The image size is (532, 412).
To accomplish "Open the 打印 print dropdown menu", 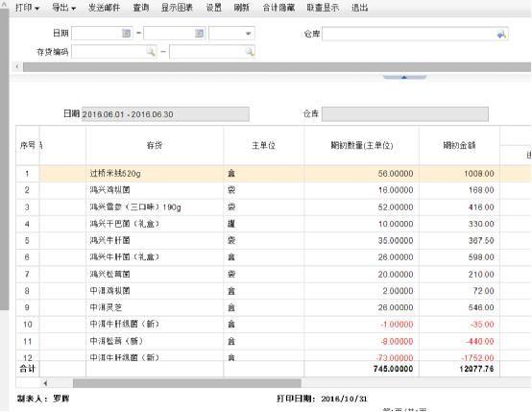I will click(x=27, y=8).
